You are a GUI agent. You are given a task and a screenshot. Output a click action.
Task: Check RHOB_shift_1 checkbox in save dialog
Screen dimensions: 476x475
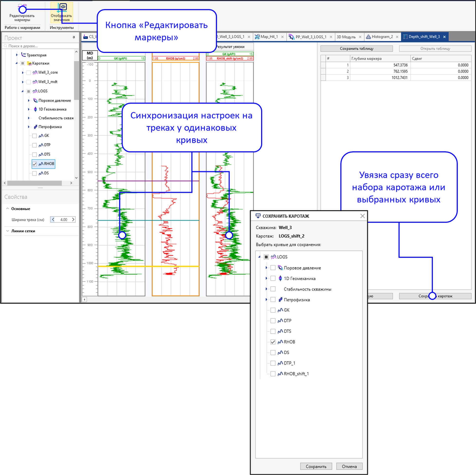click(x=273, y=374)
